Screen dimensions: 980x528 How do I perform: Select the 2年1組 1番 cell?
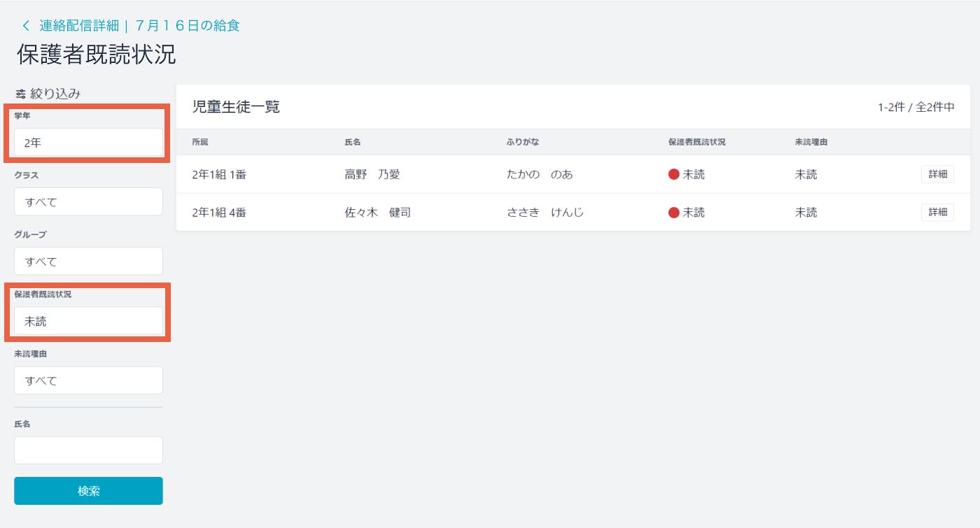pyautogui.click(x=219, y=175)
